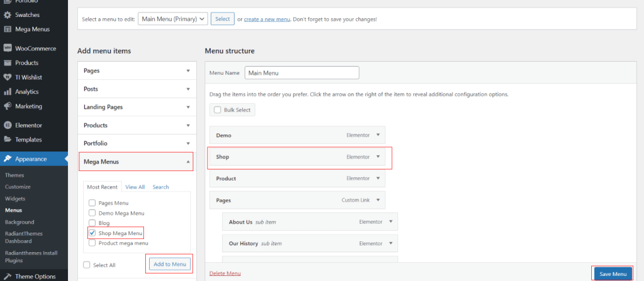644x281 pixels.
Task: Click the Swatches gear icon in sidebar
Action: pyautogui.click(x=7, y=15)
